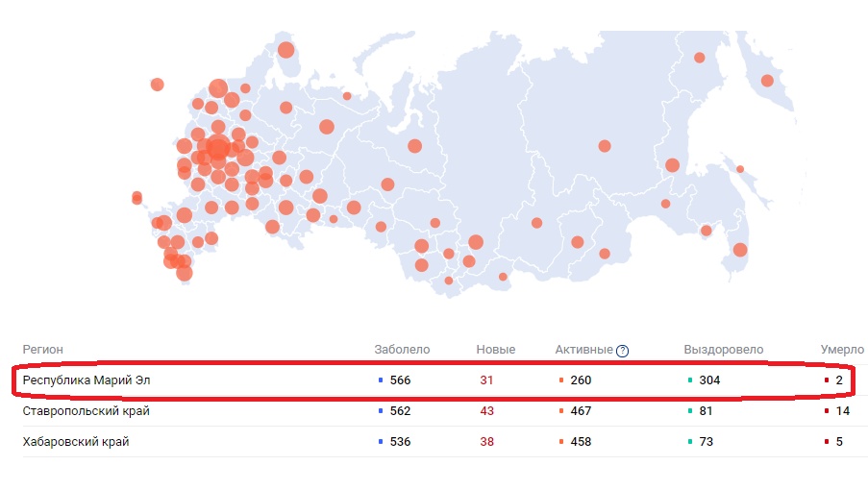Click the question-mark help icon beside Активные

pos(622,351)
